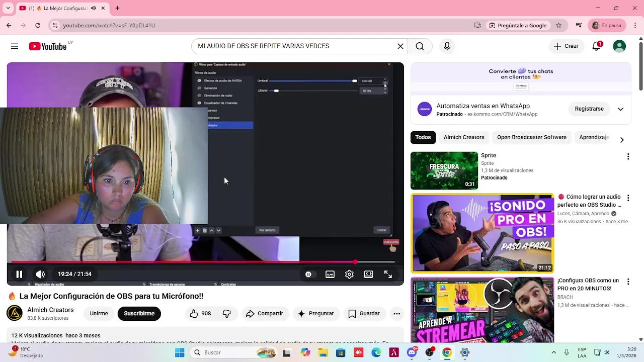
Task: Select the Aprendizaje filter chip
Action: [x=594, y=137]
